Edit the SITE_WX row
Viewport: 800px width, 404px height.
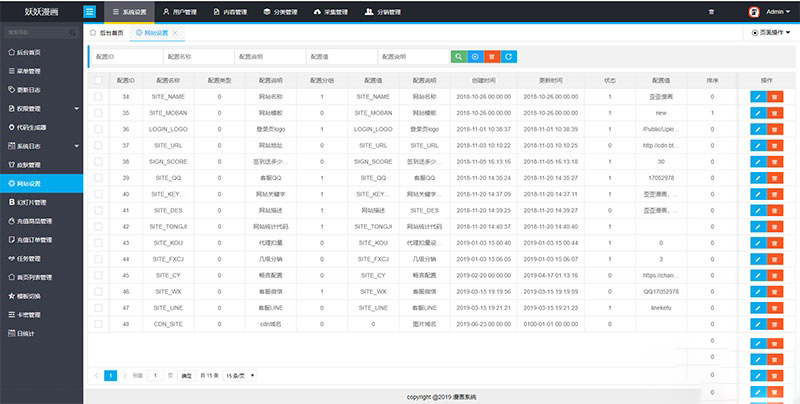tap(758, 292)
